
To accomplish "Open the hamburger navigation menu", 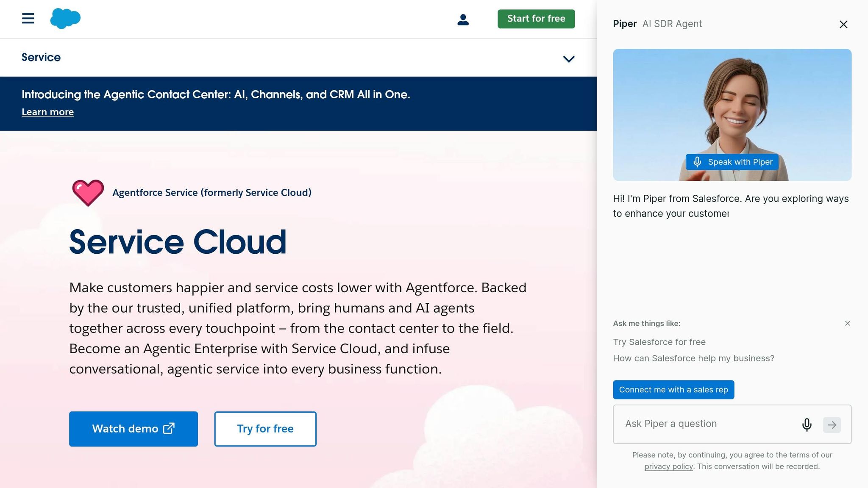I will coord(28,19).
